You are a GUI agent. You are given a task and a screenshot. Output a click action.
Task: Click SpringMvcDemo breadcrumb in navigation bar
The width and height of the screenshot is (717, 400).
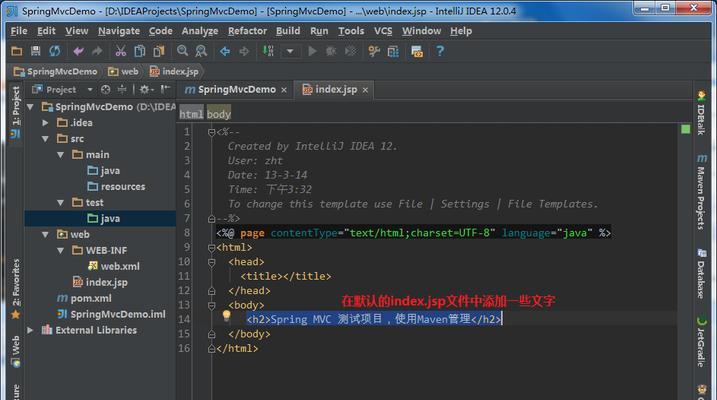(x=55, y=71)
